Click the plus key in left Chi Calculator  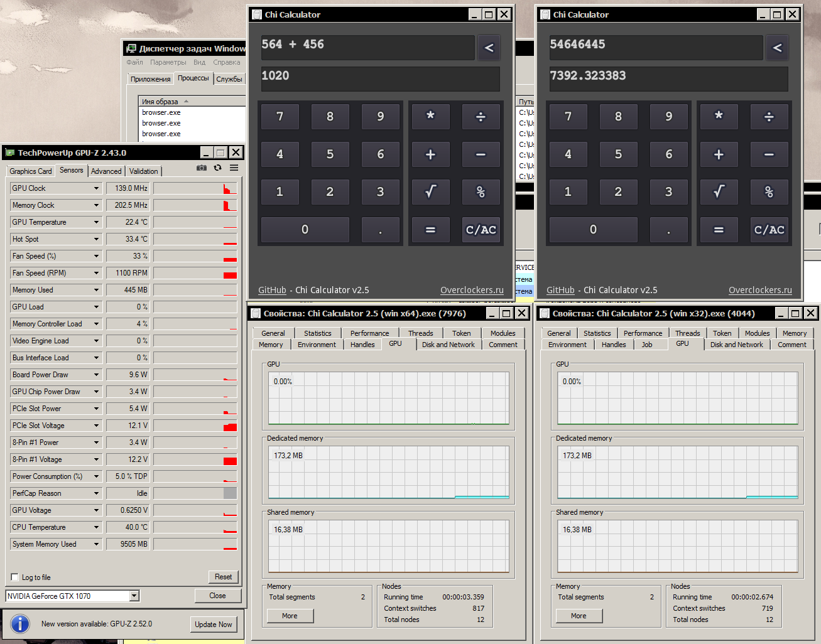tap(430, 154)
